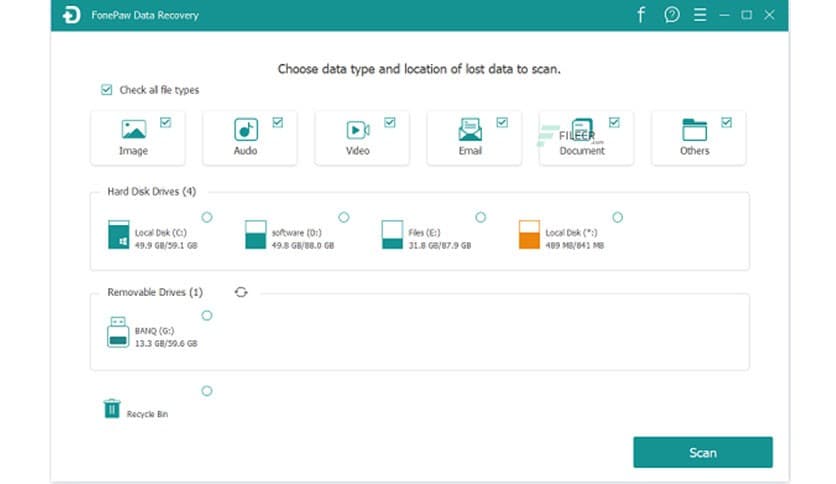
Task: Open the help feedback icon
Action: coord(672,14)
